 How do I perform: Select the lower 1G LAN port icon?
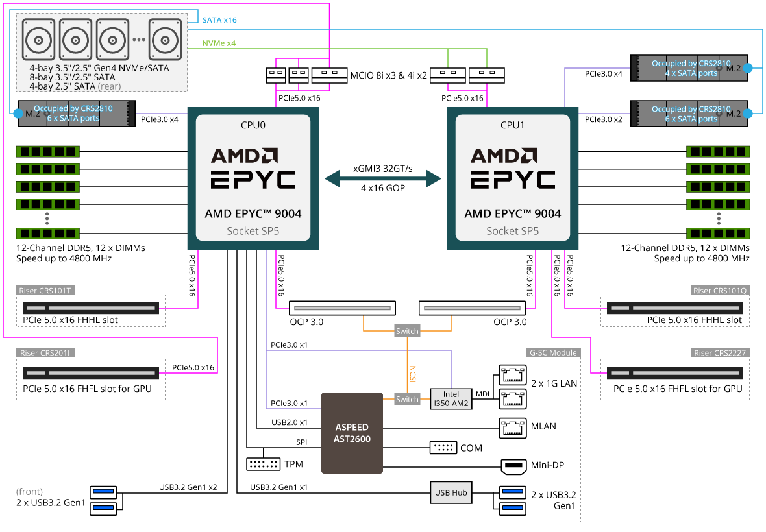(x=512, y=399)
